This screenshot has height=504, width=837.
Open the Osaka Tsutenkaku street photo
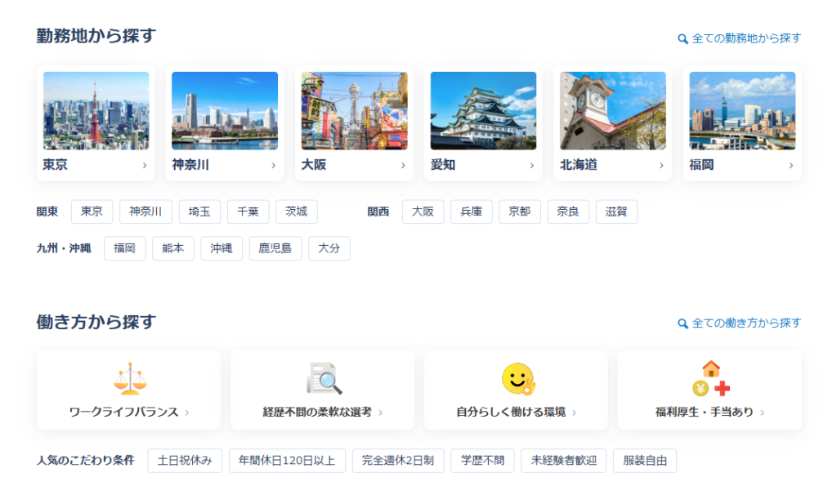[x=355, y=110]
